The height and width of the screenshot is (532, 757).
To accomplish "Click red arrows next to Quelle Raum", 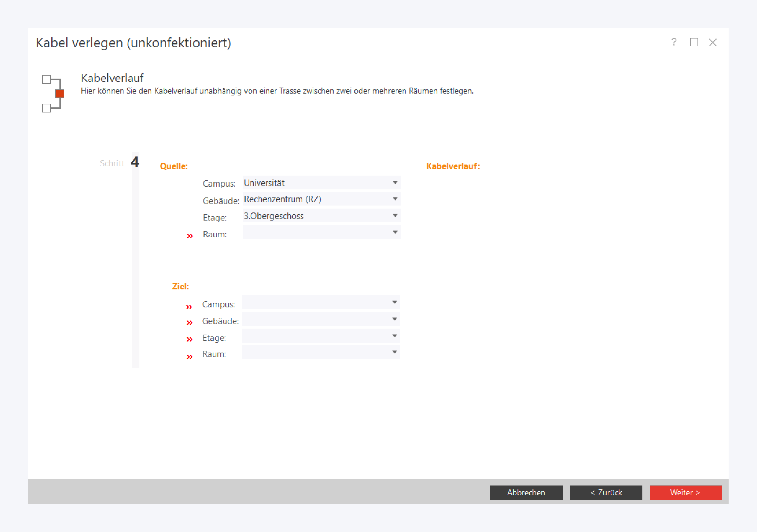I will tap(190, 236).
